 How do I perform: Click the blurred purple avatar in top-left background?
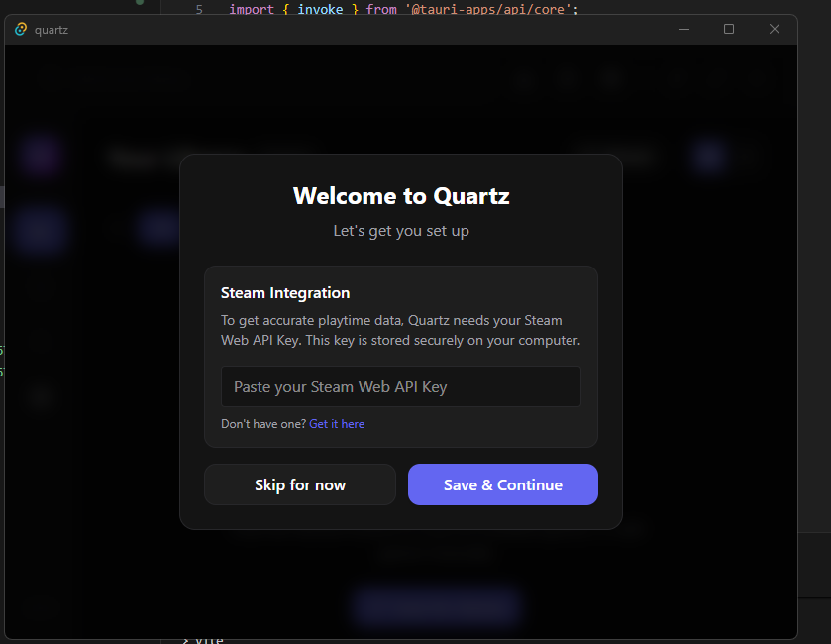click(x=42, y=157)
